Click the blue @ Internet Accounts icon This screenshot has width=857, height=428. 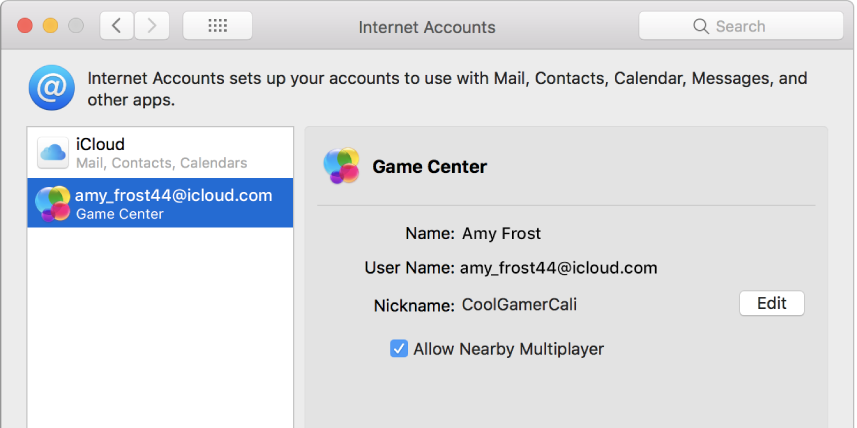pos(48,88)
